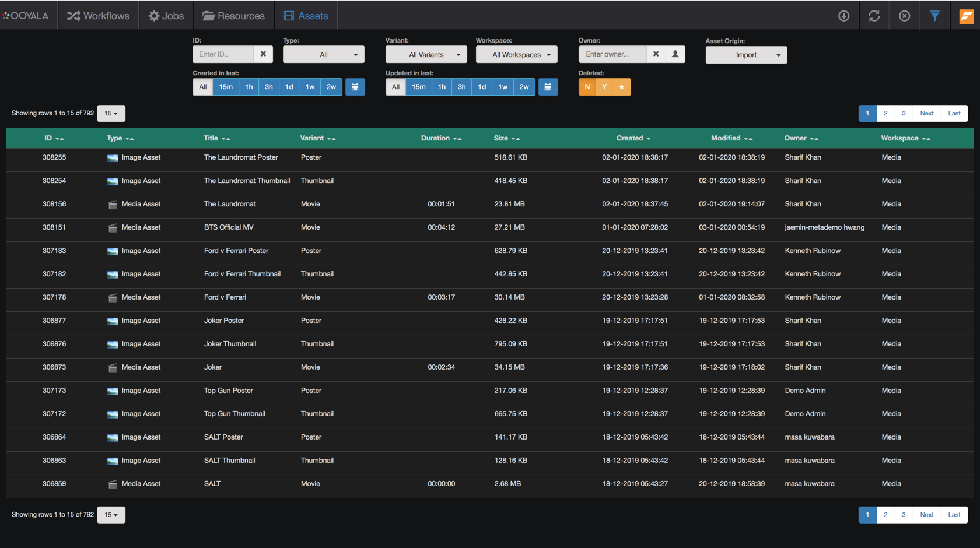
Task: Go to the Next page at top
Action: pyautogui.click(x=926, y=113)
